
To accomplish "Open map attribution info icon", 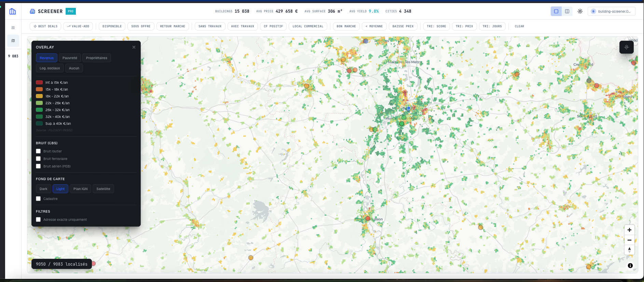I will pos(630,266).
